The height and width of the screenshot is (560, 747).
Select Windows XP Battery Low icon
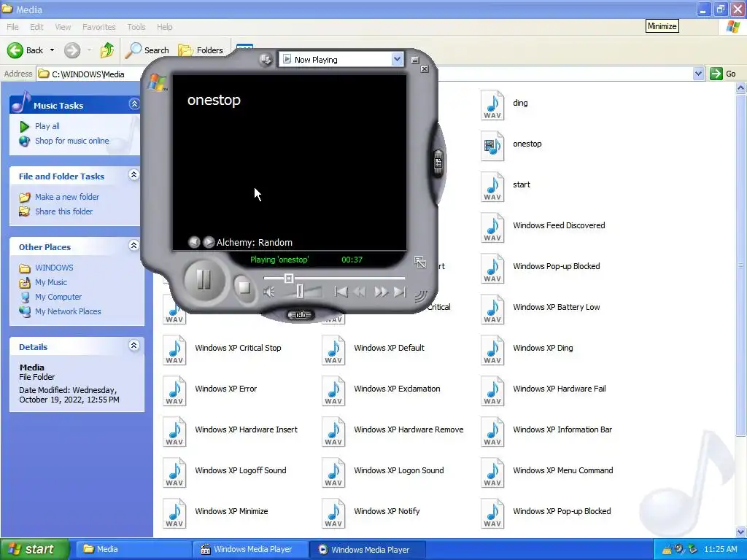tap(492, 309)
